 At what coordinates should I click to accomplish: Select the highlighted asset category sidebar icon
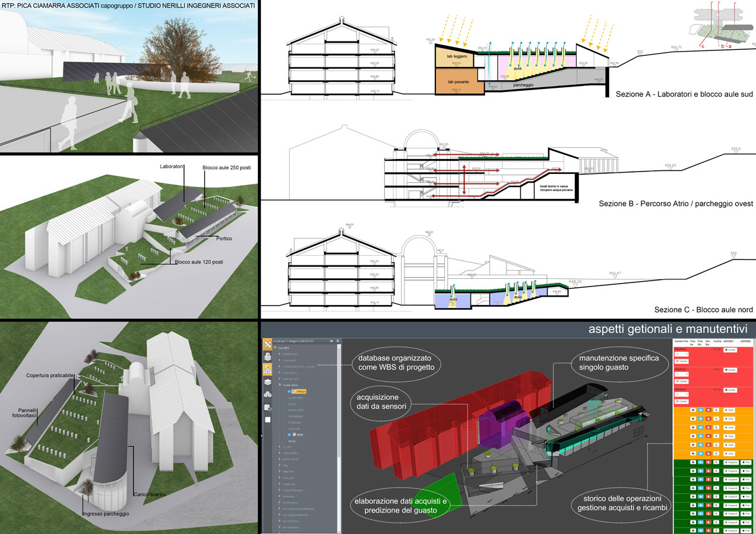tap(267, 369)
